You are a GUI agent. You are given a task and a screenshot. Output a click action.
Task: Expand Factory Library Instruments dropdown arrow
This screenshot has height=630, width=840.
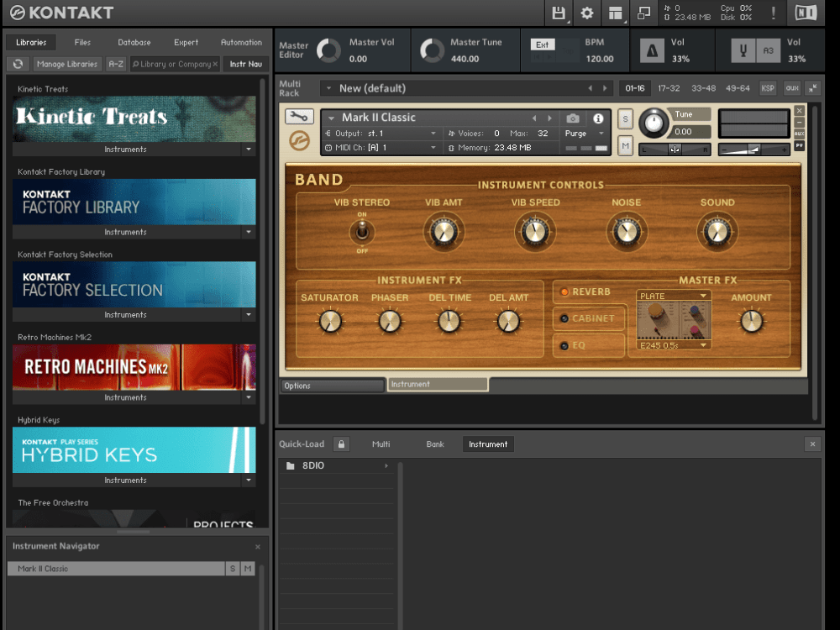pos(249,232)
